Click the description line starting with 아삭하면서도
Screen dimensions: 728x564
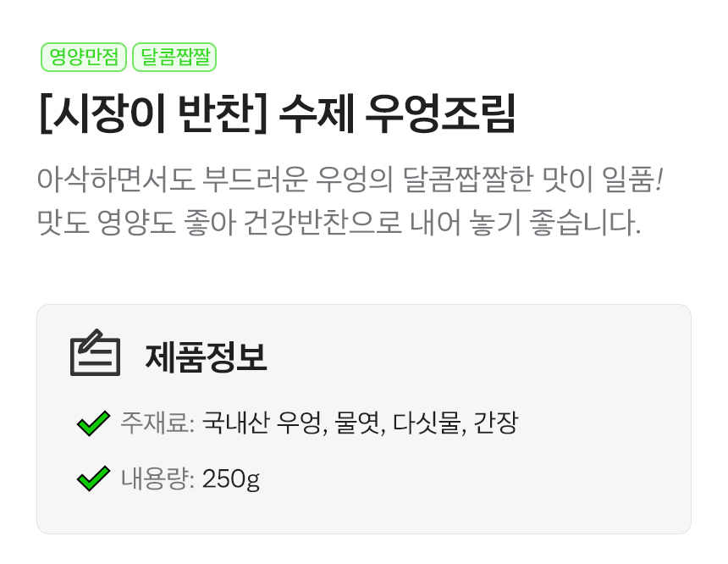348,180
